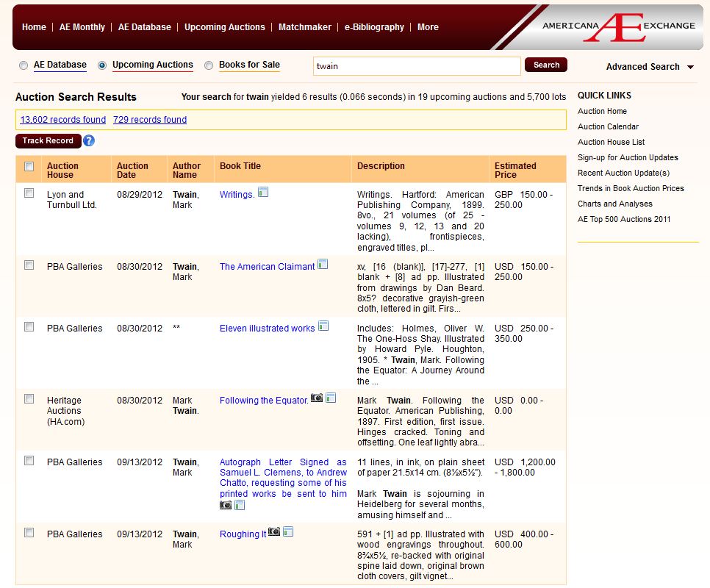This screenshot has width=710, height=588.
Task: Select the Books for Sale radio button
Action: [x=209, y=65]
